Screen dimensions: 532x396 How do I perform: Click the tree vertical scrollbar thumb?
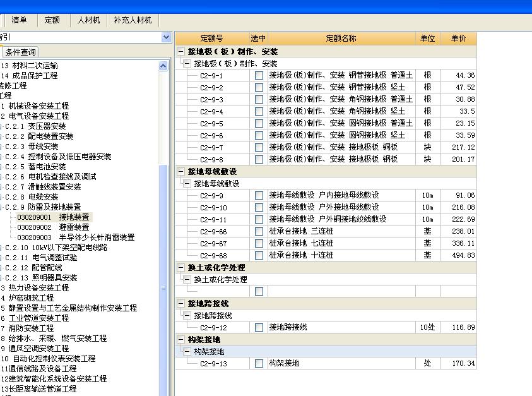(x=163, y=282)
